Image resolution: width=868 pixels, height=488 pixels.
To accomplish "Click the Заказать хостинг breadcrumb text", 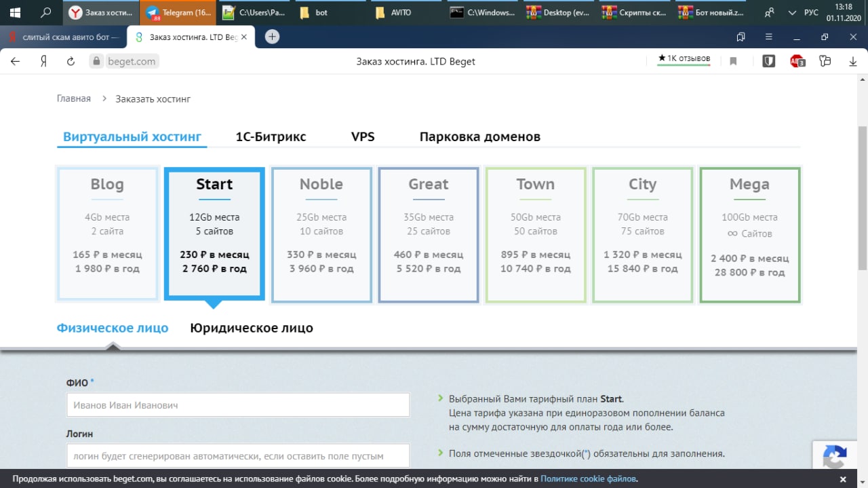I will (153, 98).
